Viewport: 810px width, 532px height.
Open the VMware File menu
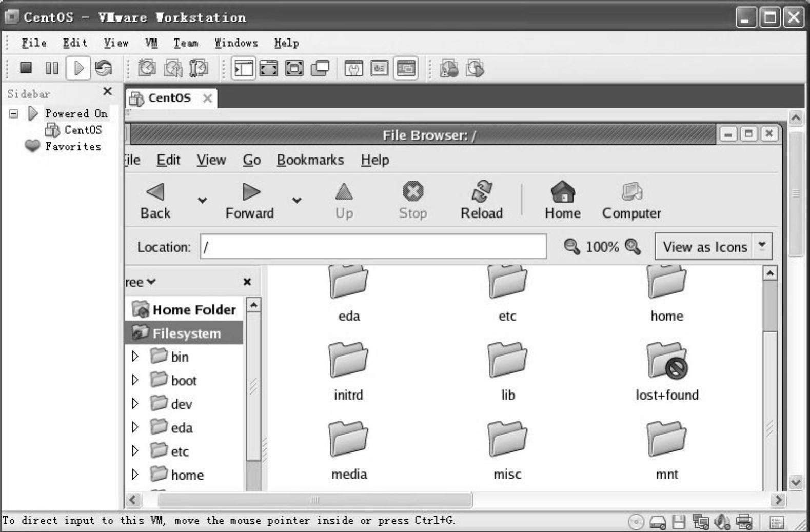click(34, 43)
